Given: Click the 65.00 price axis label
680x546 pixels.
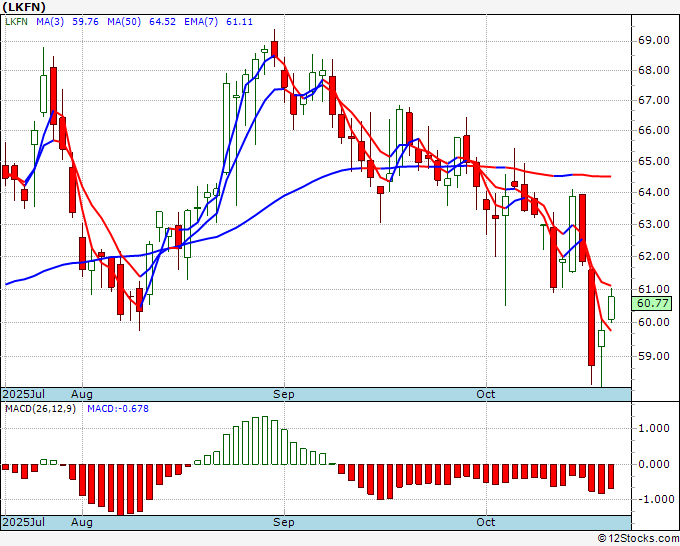Looking at the screenshot, I should (654, 161).
